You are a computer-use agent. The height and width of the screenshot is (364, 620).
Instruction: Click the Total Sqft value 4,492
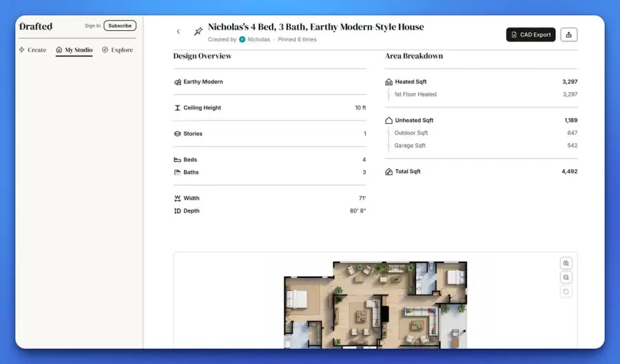point(570,172)
